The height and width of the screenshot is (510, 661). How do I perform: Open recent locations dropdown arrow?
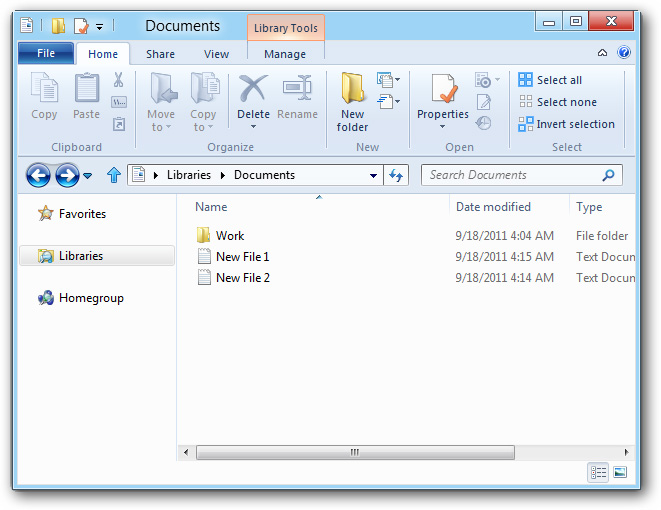[x=88, y=175]
